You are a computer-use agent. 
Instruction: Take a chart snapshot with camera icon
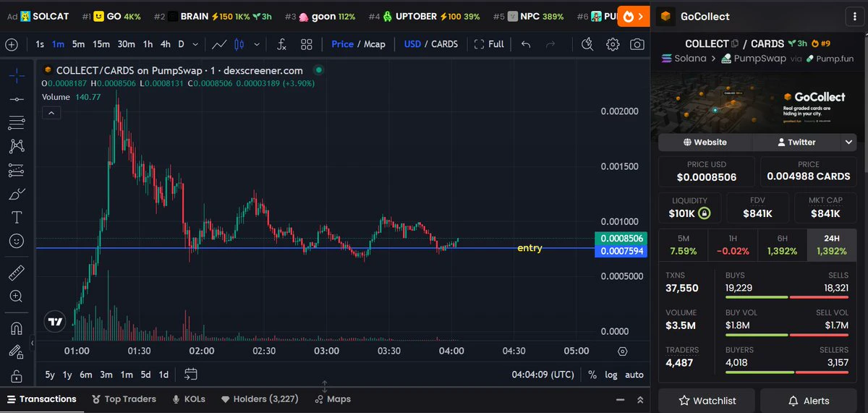click(637, 44)
